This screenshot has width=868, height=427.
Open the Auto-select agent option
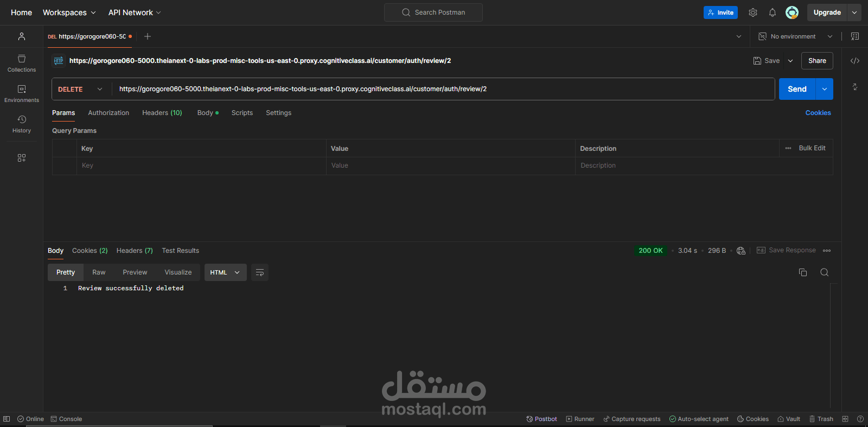(x=699, y=419)
